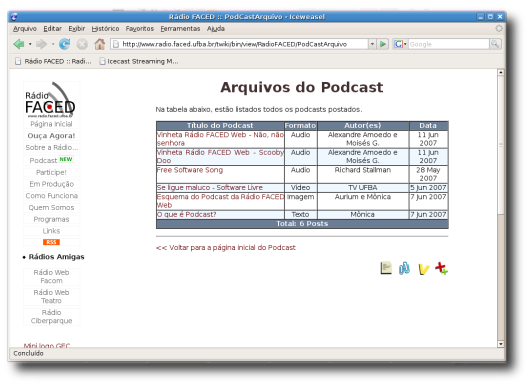Screen dimensions: 530x389
Task: Open the Free Software Song link
Action: pos(190,170)
